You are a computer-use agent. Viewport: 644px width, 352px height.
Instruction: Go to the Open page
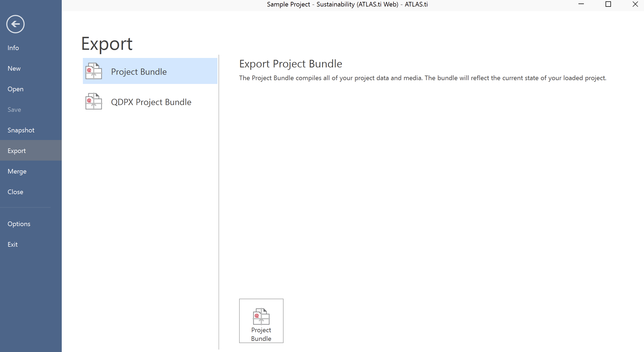pos(15,89)
